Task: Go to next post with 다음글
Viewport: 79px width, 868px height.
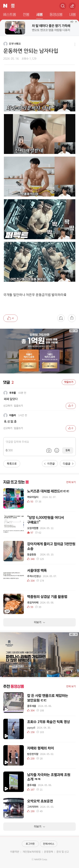Action: coord(68,464)
